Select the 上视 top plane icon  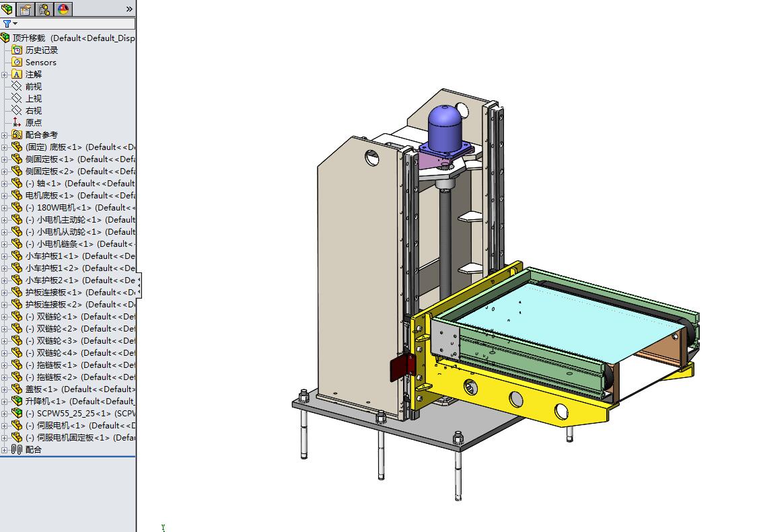pos(17,98)
